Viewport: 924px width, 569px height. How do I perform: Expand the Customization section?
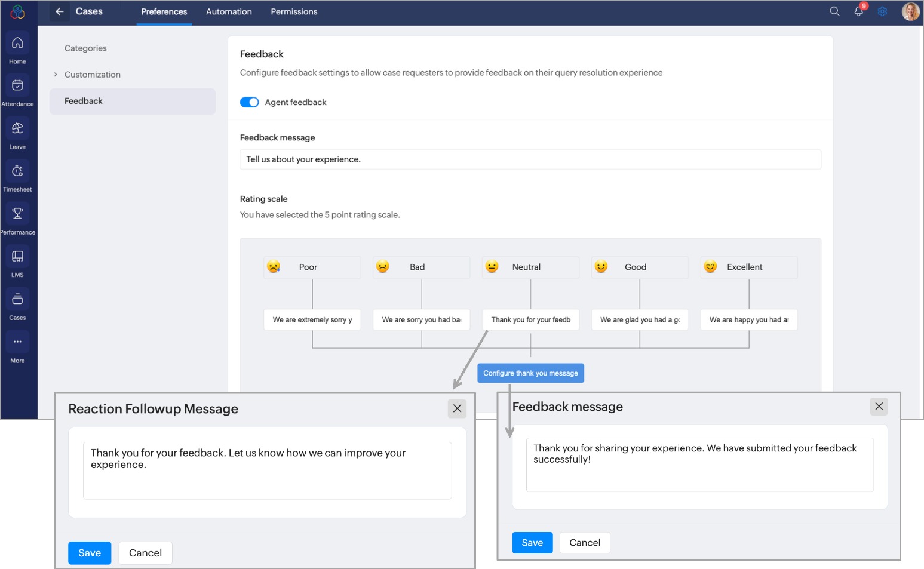coord(56,75)
